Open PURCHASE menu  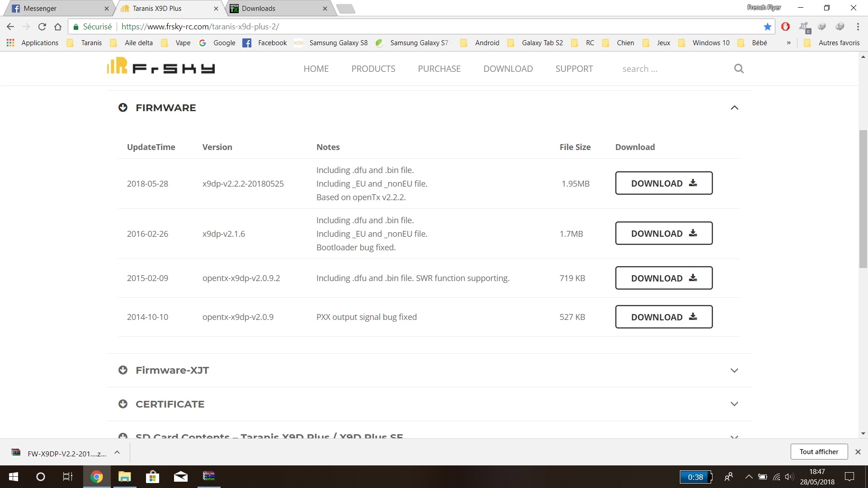pos(439,69)
